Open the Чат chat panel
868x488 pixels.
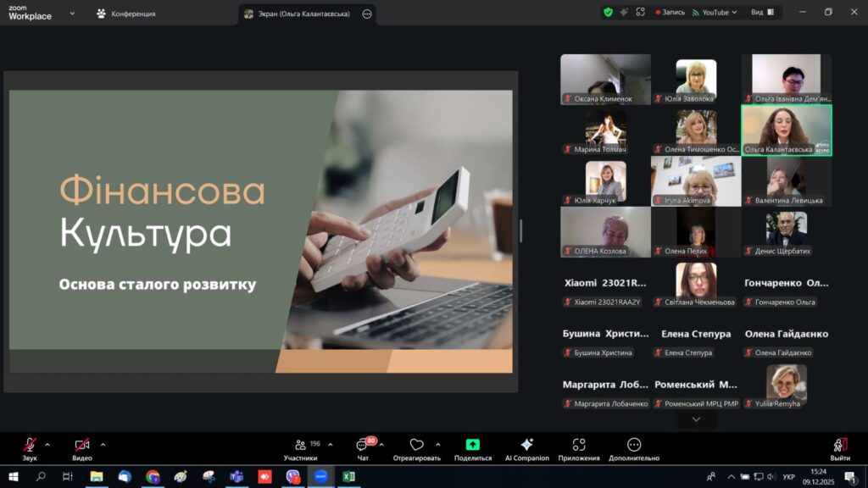(x=363, y=446)
